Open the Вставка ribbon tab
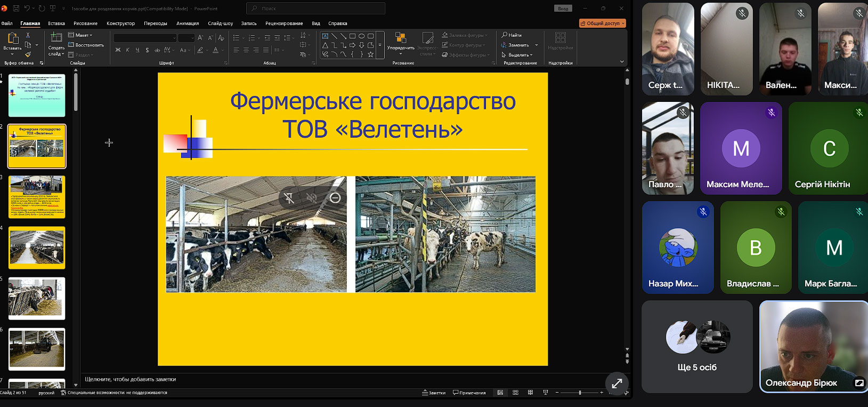The height and width of the screenshot is (407, 868). (x=56, y=23)
